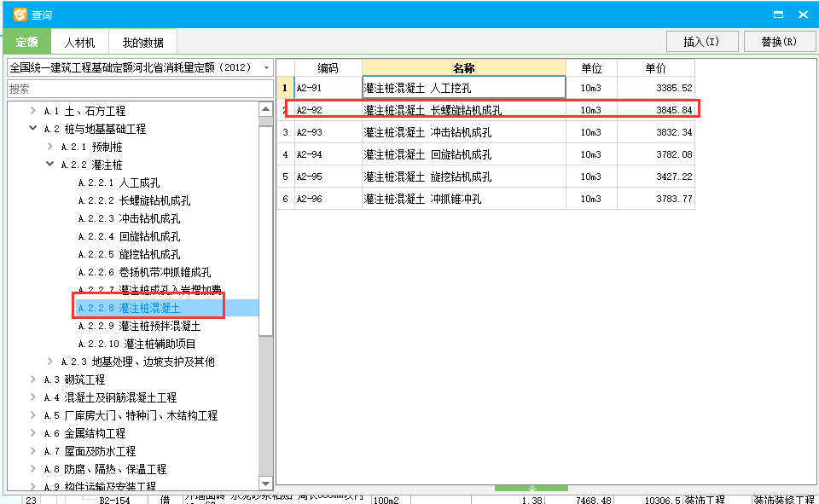This screenshot has height=504, width=819.
Task: Click 灌注桩混凝土 冲抓锥冲孔 name cell
Action: [x=464, y=199]
